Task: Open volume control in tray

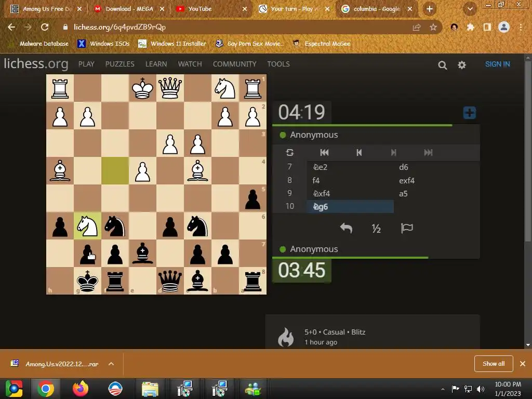Action: (x=481, y=389)
